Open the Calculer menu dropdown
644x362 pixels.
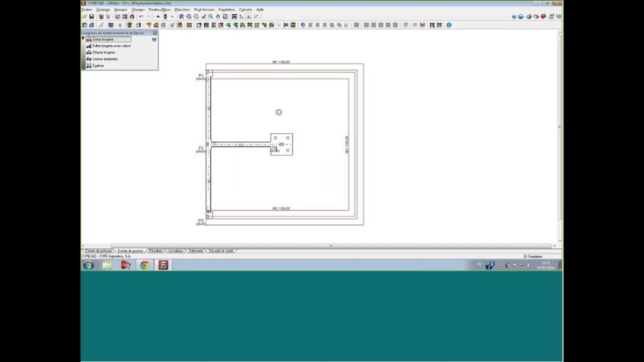tap(245, 10)
